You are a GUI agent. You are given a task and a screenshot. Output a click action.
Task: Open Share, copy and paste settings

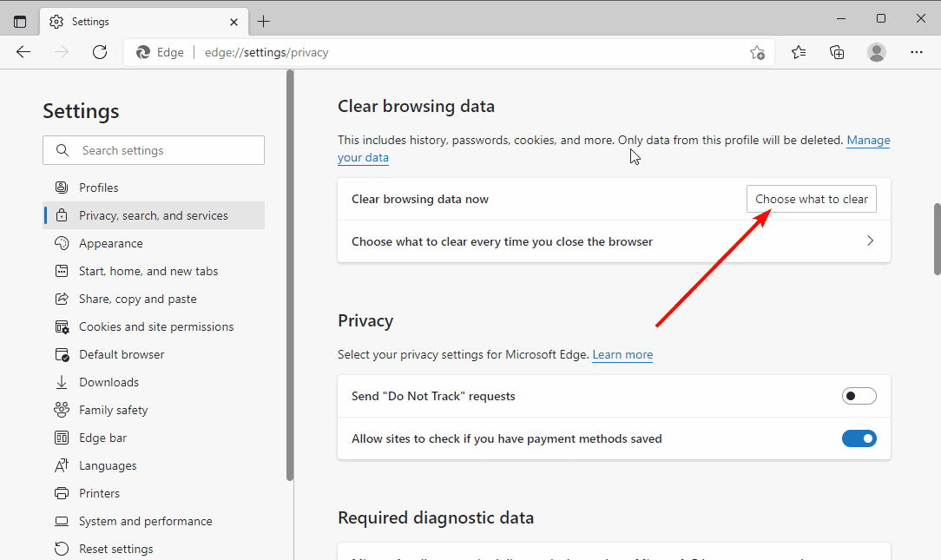click(x=154, y=299)
